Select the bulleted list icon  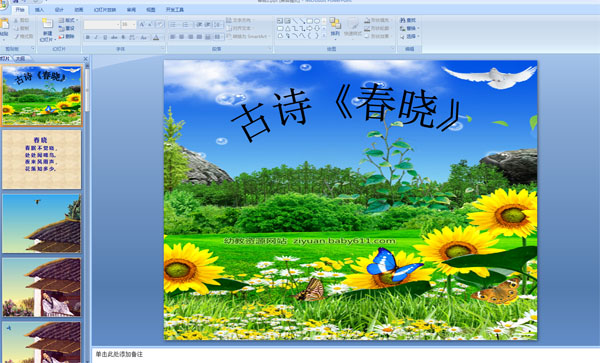(173, 25)
